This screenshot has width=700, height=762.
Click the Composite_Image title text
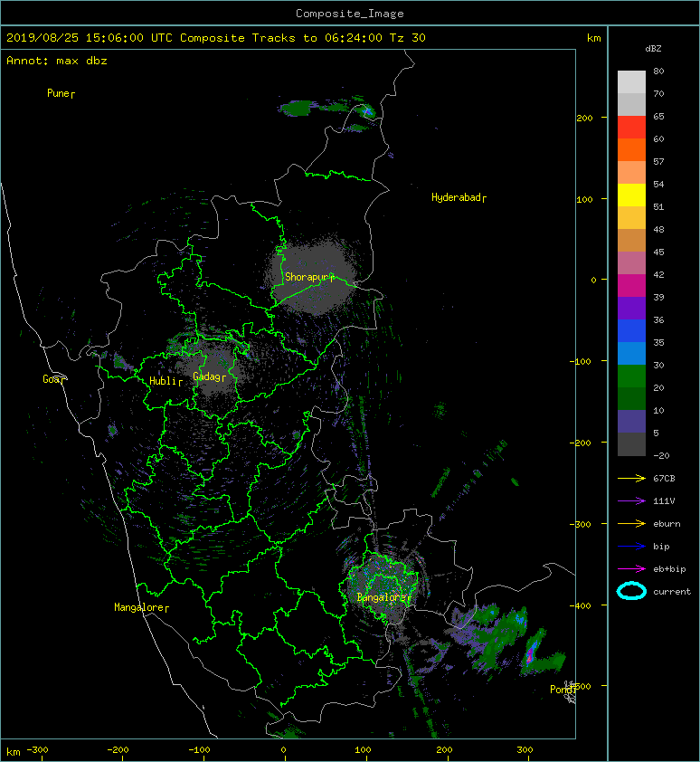(350, 14)
